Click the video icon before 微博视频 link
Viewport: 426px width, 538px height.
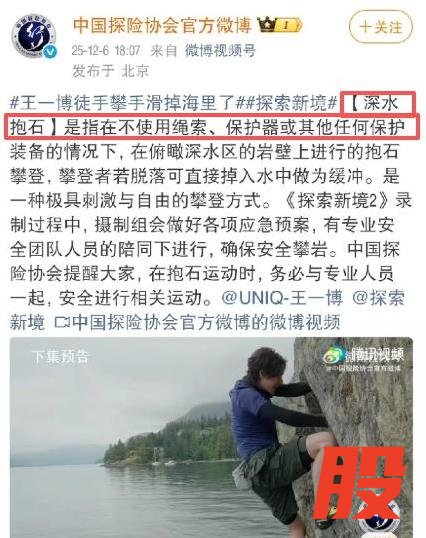coord(62,322)
